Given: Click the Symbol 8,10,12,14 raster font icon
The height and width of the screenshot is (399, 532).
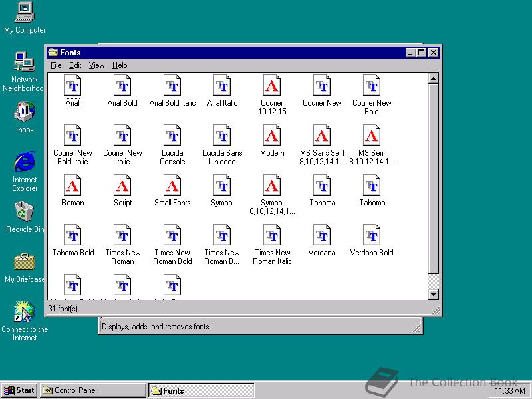Looking at the screenshot, I should (272, 186).
